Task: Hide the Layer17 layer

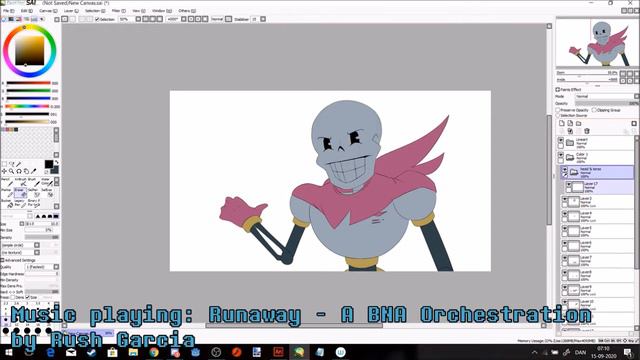Action: click(569, 184)
